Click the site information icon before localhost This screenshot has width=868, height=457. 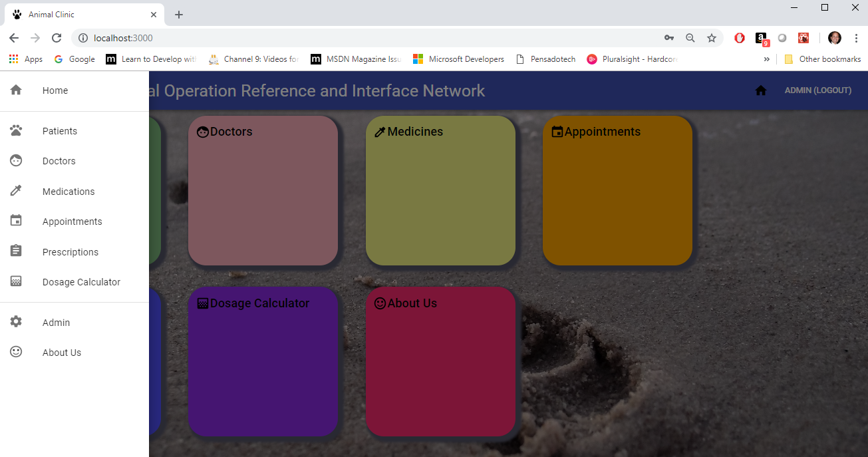[x=83, y=38]
